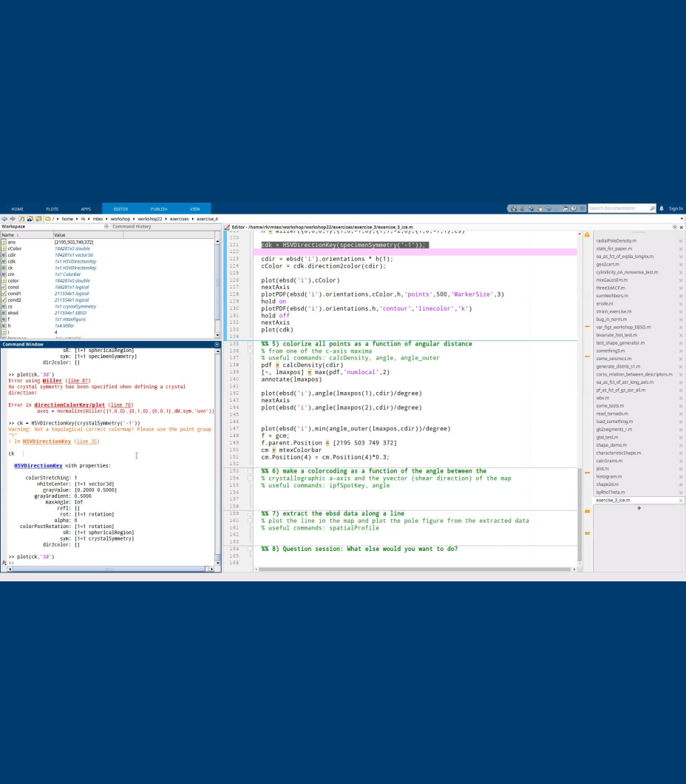Collapse code section fold at line 135
Image resolution: width=686 pixels, height=784 pixels.
(x=250, y=344)
